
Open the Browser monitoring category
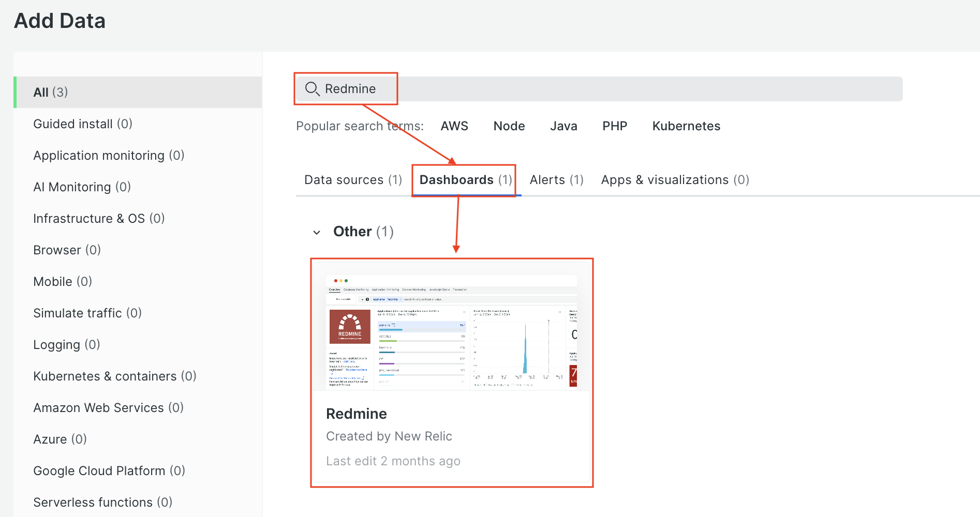67,250
